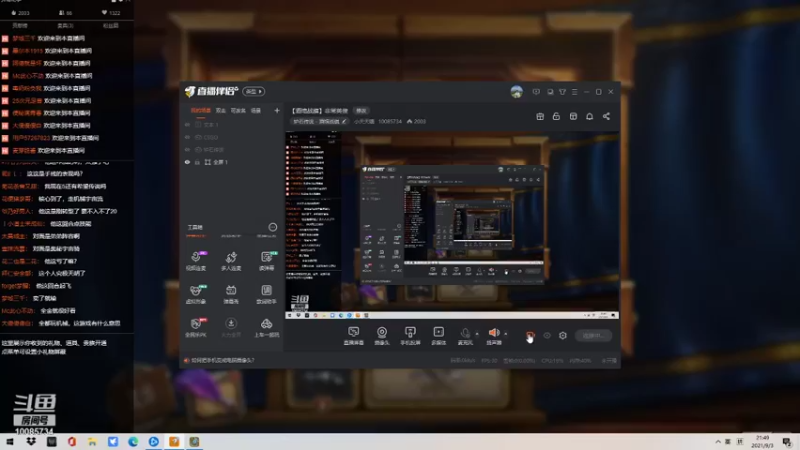Open the skin shirt icon in title bar
Screen dimensions: 800x450
(562, 92)
